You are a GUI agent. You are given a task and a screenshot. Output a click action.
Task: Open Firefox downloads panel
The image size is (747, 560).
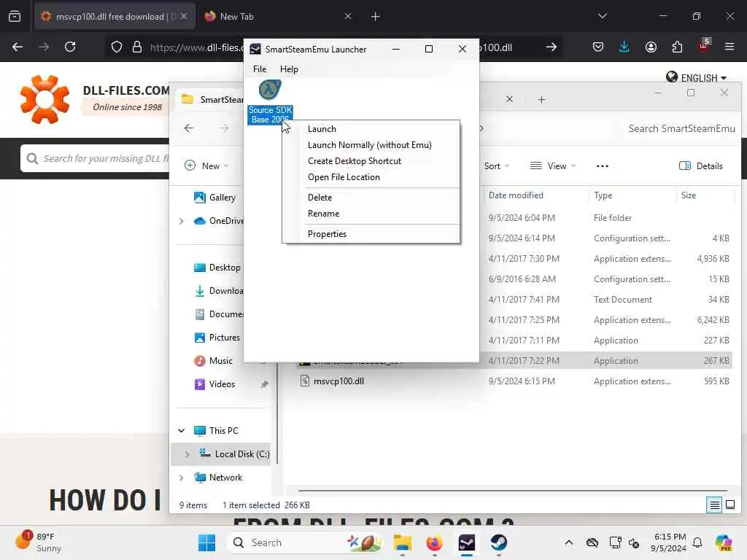tap(624, 47)
